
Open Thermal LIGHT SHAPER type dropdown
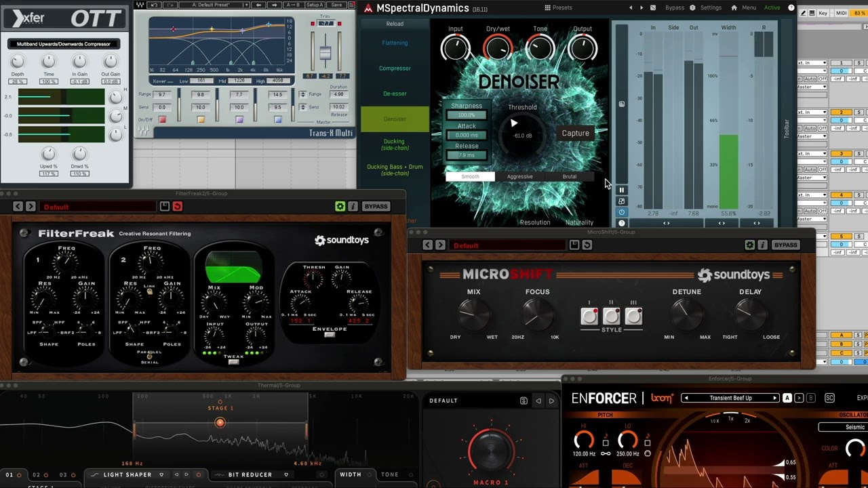(161, 474)
